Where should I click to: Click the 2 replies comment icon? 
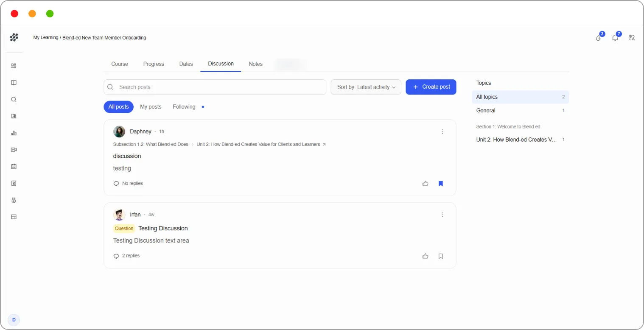coord(116,256)
